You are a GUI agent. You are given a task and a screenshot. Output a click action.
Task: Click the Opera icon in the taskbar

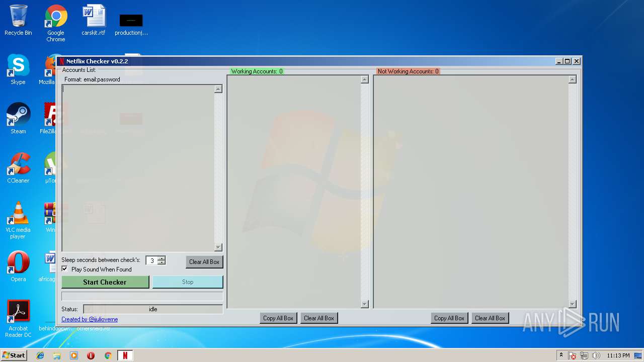(91, 355)
